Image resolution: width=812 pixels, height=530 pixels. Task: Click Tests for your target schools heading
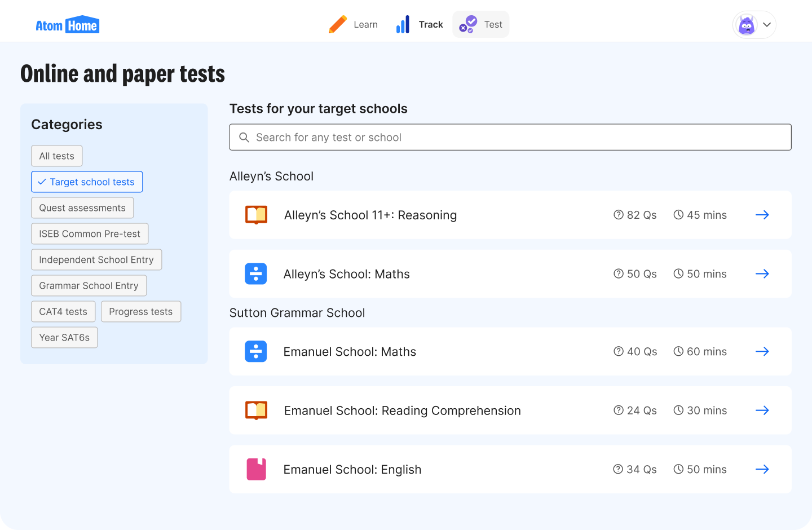coord(319,109)
